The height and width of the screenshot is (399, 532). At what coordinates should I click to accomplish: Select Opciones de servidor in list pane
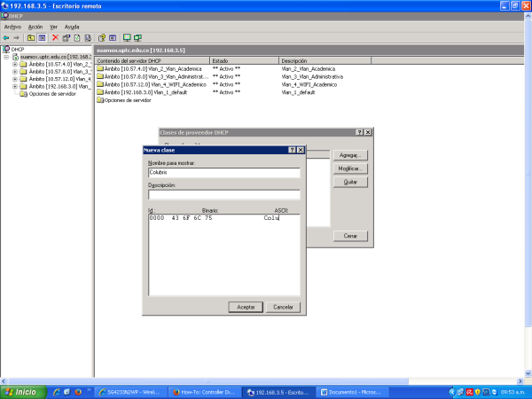point(124,100)
